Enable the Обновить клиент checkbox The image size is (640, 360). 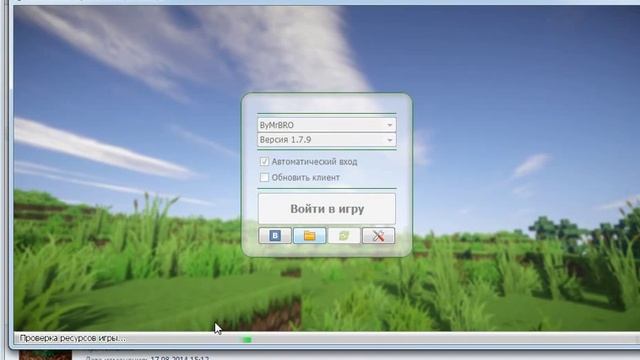pyautogui.click(x=264, y=177)
